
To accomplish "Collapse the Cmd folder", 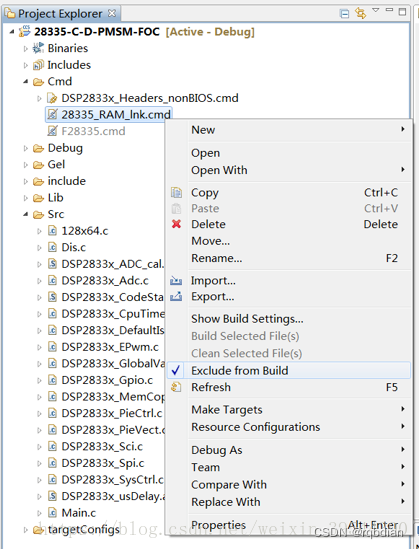I will pyautogui.click(x=26, y=82).
